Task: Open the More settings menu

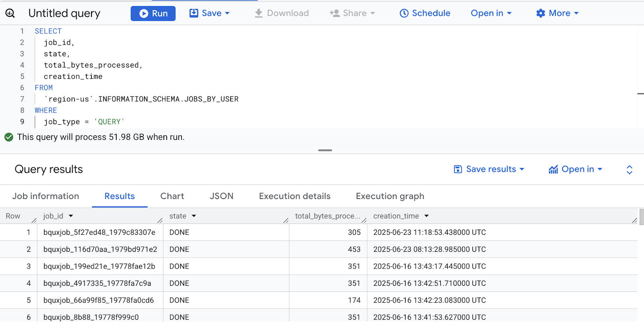Action: [557, 13]
